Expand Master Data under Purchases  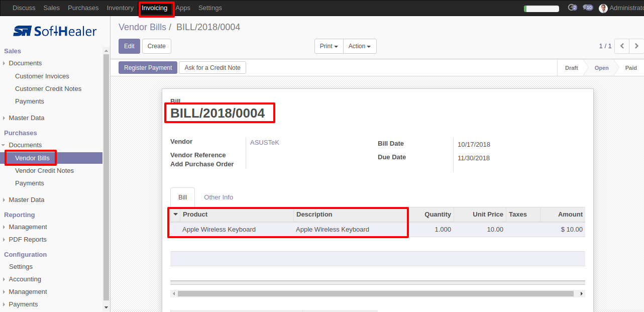point(26,200)
